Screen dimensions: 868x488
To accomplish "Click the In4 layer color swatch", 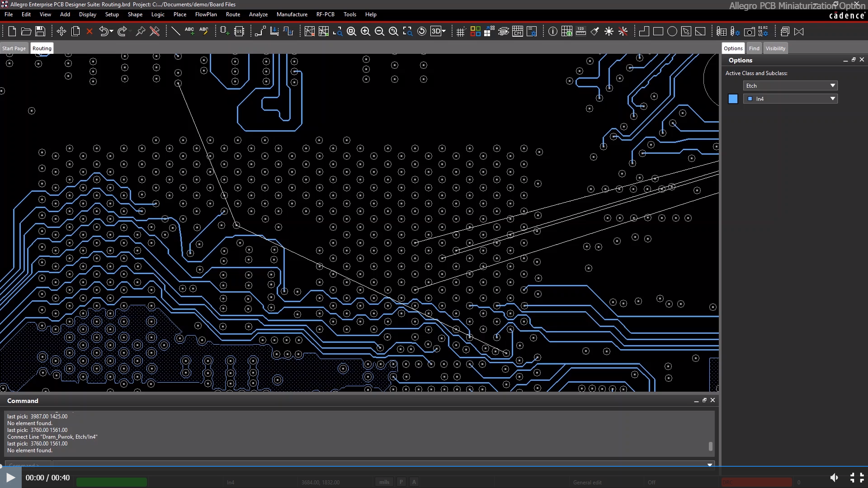I will pos(733,99).
